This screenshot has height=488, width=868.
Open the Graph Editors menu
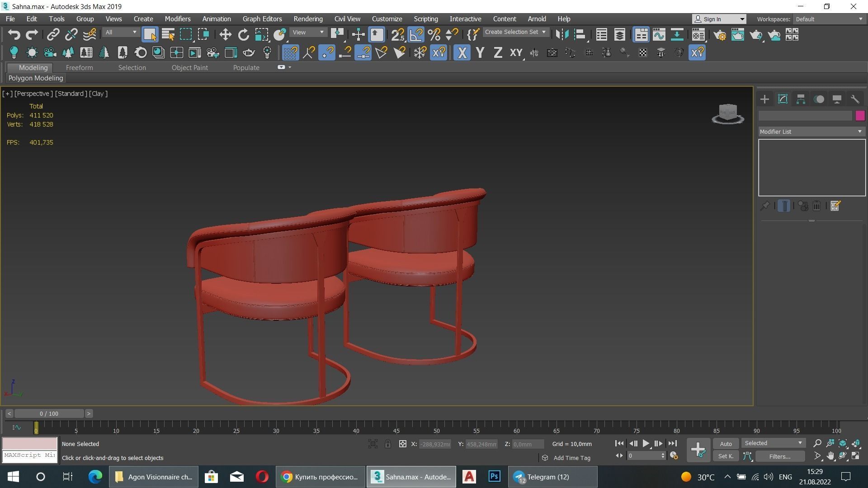tap(262, 19)
